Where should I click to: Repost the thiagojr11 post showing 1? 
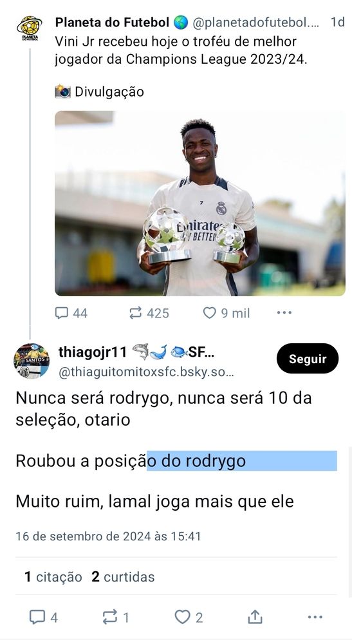pyautogui.click(x=115, y=618)
